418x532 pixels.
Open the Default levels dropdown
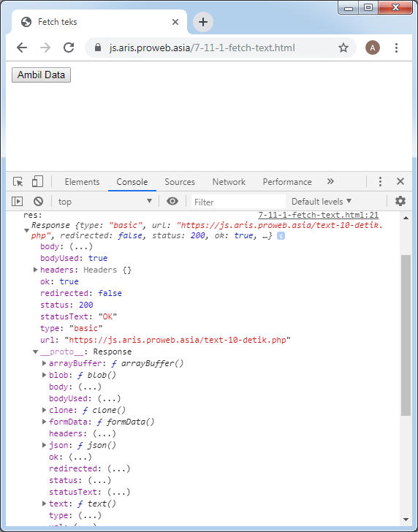pyautogui.click(x=322, y=202)
